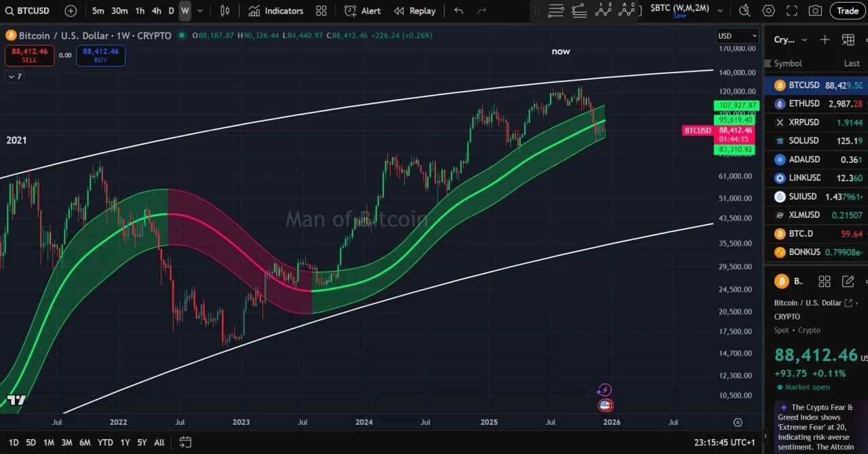Open chart settings hexagon icon in top toolbar
Screen dimensions: 868x454
768,11
